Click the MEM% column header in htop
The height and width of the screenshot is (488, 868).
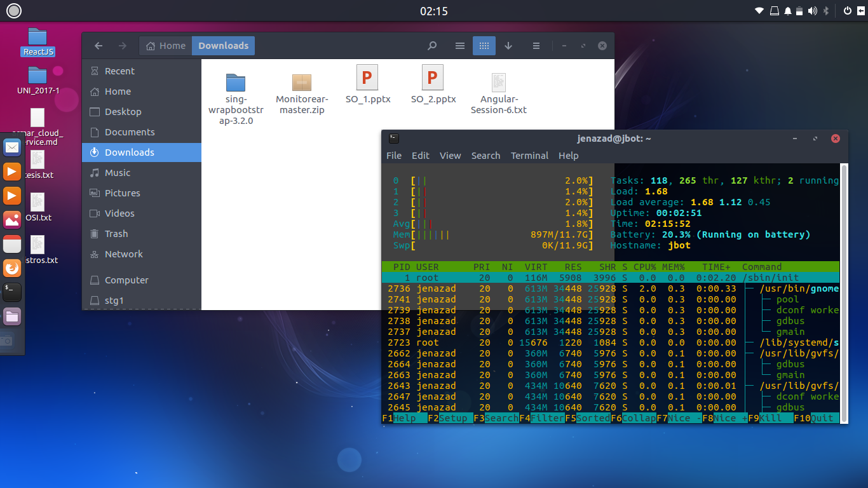pyautogui.click(x=673, y=267)
